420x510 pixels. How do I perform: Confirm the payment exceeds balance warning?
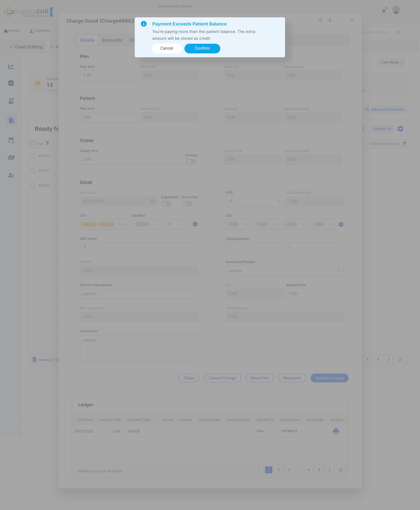tap(202, 48)
